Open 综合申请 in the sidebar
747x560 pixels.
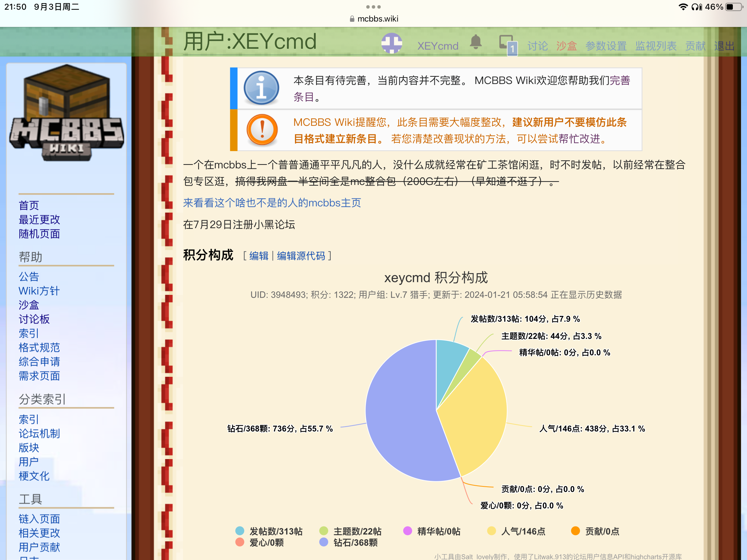[x=39, y=362]
